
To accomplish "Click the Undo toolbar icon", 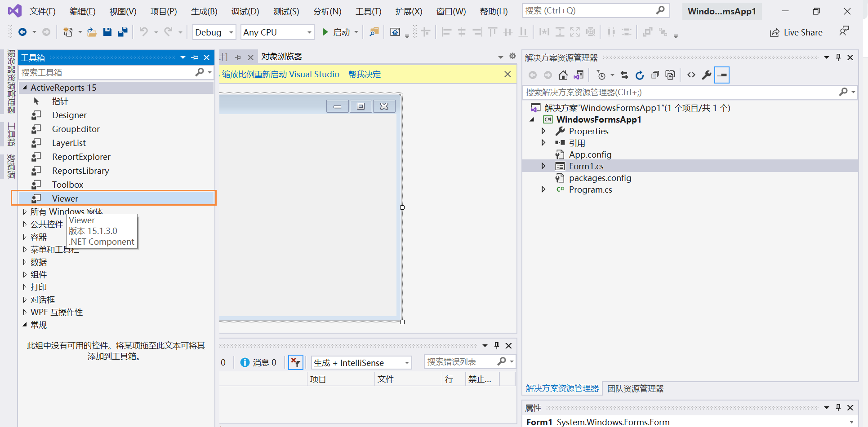I will click(143, 32).
